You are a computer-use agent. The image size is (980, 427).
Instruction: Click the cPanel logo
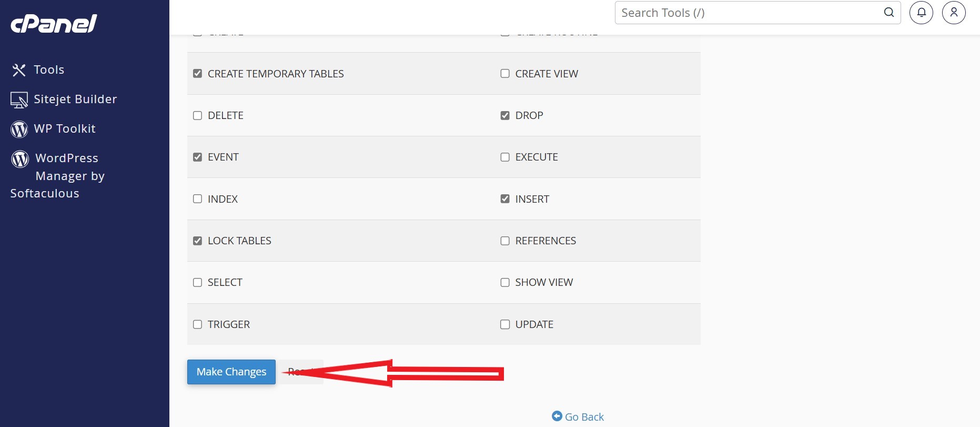[x=54, y=24]
